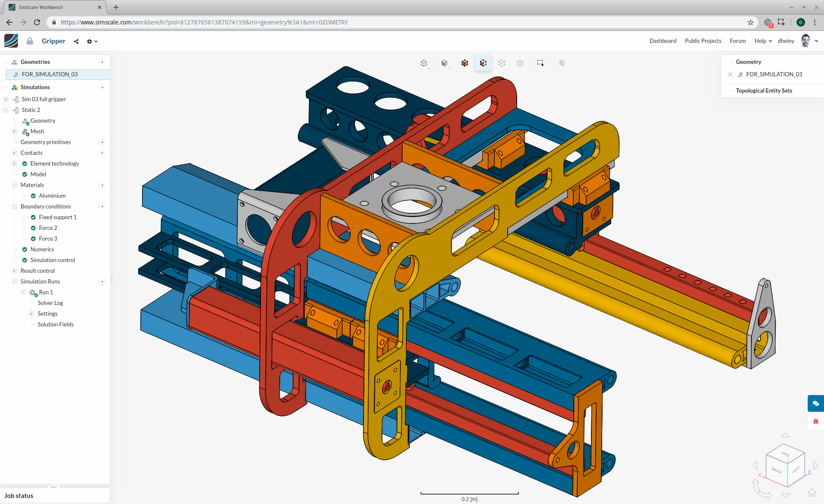Viewport: 824px width, 504px height.
Task: Collapse the Static 2 simulation tree
Action: [x=6, y=110]
